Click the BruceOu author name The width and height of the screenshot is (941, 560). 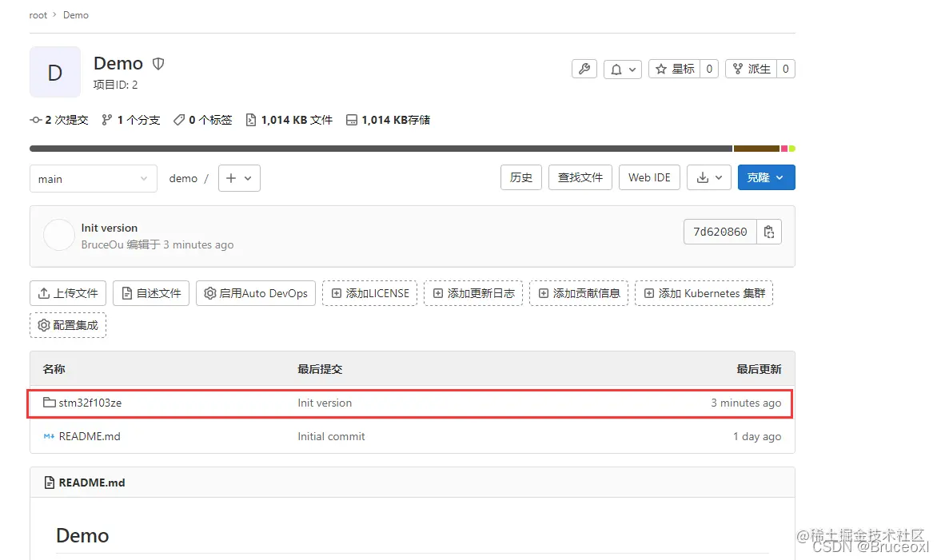tap(102, 244)
